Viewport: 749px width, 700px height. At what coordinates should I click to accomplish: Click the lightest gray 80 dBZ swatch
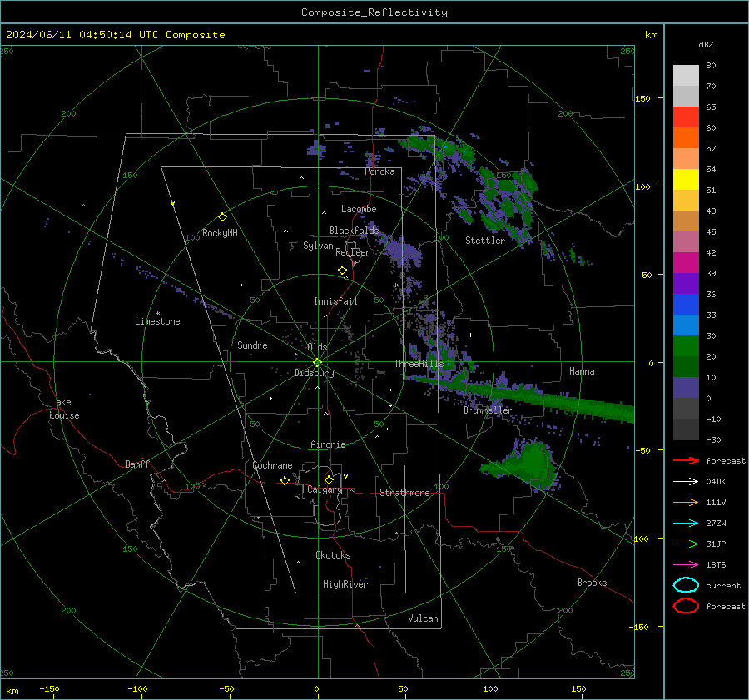(x=686, y=76)
